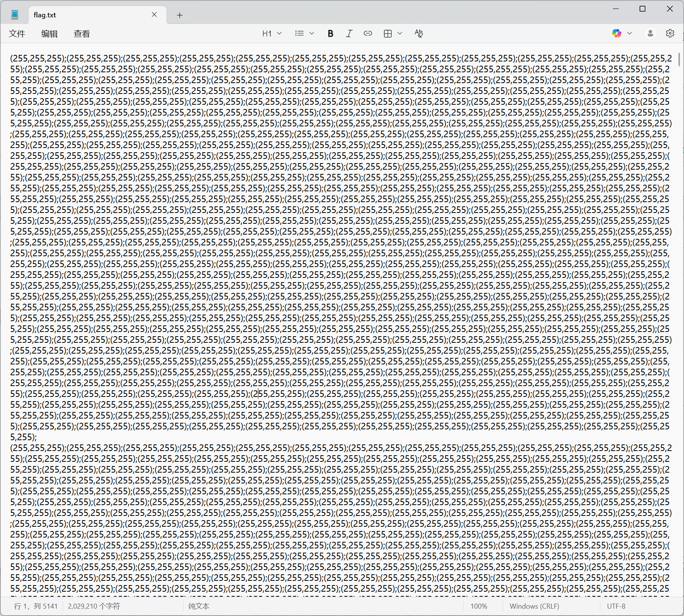Expand the H1 heading dropdown
Screen dimensions: 684x616
coord(272,34)
